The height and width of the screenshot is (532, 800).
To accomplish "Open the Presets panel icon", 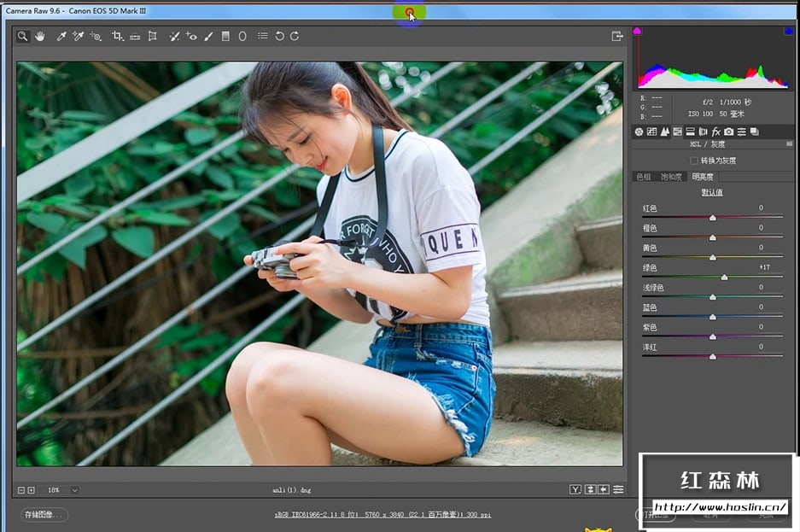I will point(741,132).
